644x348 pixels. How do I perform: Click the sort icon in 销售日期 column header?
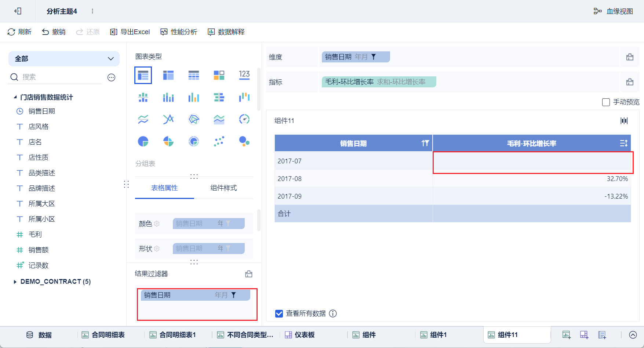pyautogui.click(x=425, y=143)
